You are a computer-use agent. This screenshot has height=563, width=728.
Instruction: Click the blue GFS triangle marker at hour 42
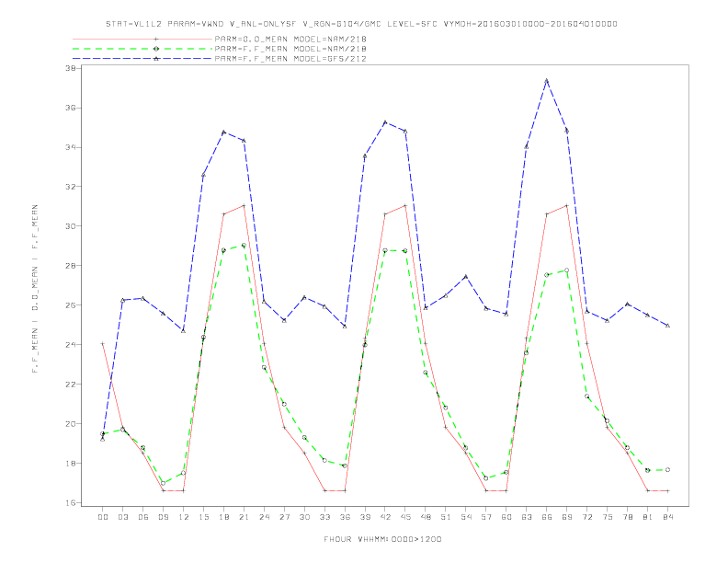385,122
